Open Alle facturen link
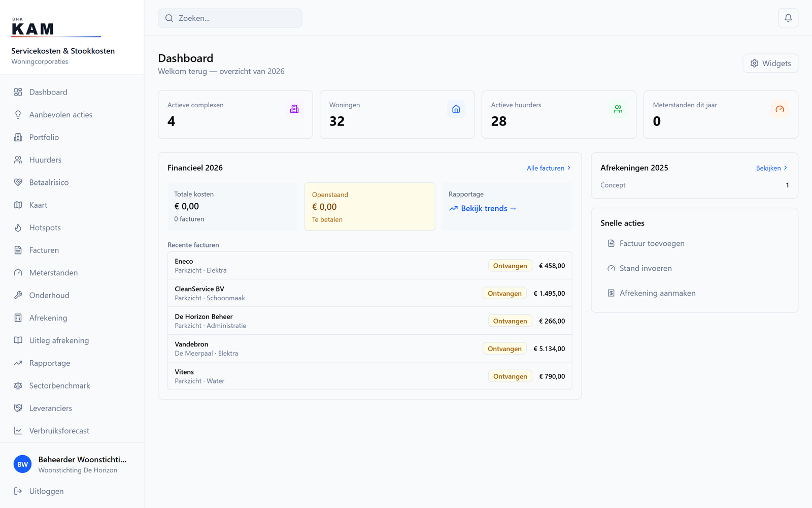 (549, 168)
